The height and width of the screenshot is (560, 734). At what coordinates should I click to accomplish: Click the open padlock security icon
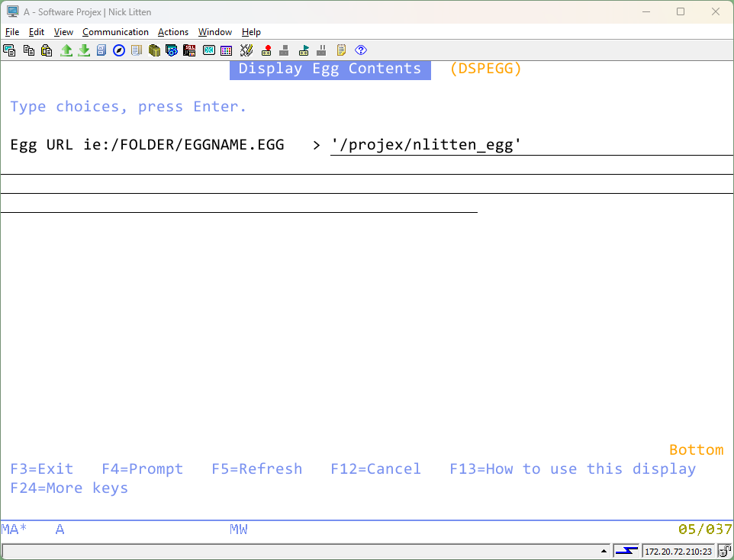click(x=725, y=551)
